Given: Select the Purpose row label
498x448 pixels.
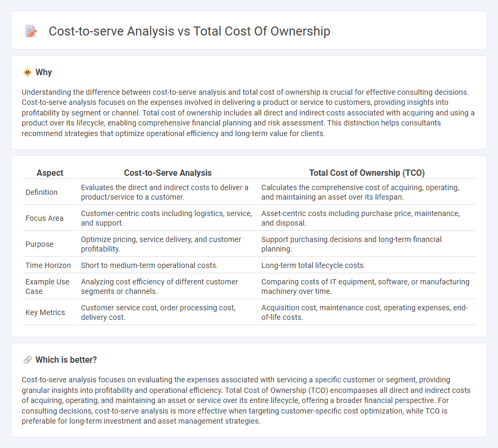Looking at the screenshot, I should (x=39, y=245).
